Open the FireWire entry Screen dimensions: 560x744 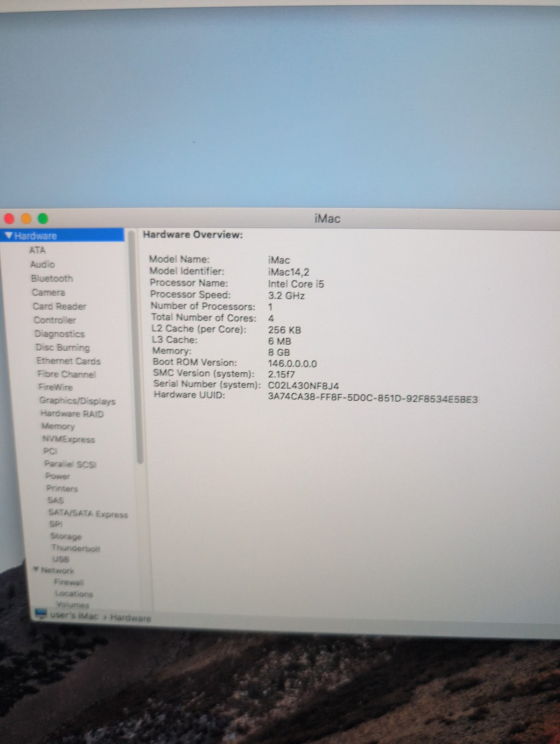pyautogui.click(x=56, y=387)
